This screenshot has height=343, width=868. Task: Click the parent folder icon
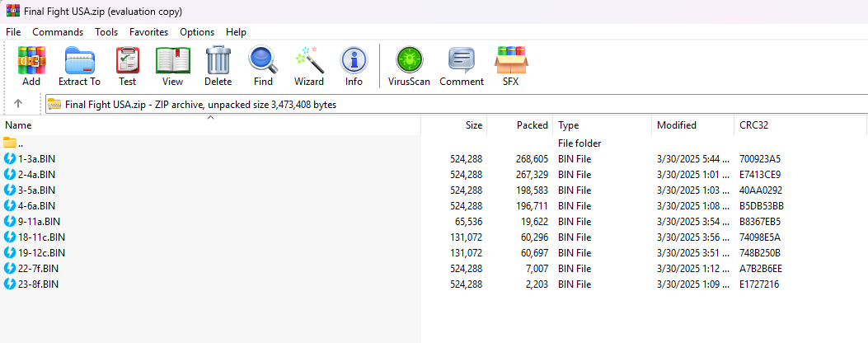coord(10,143)
